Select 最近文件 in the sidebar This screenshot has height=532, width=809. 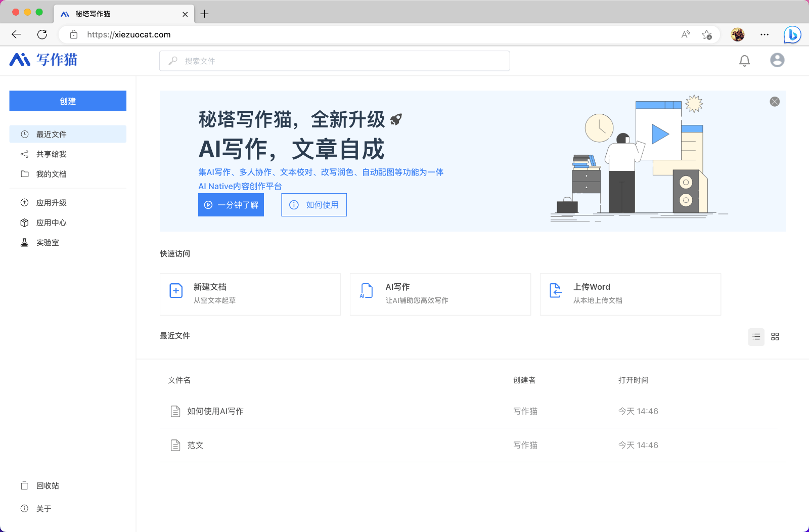coord(68,134)
